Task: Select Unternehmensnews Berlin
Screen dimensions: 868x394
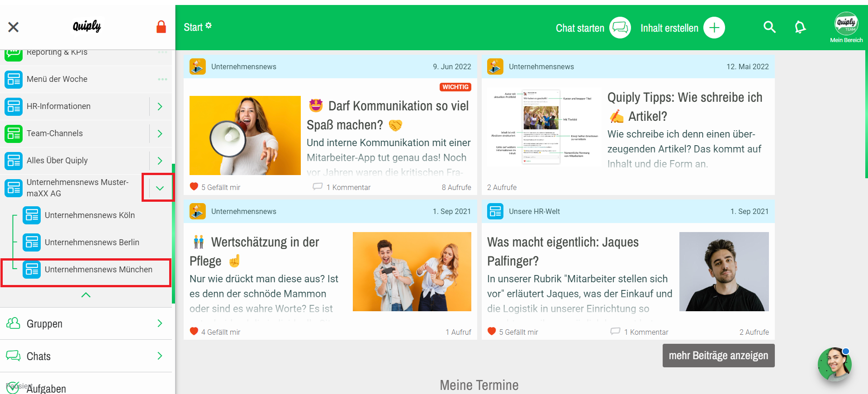Action: coord(92,242)
